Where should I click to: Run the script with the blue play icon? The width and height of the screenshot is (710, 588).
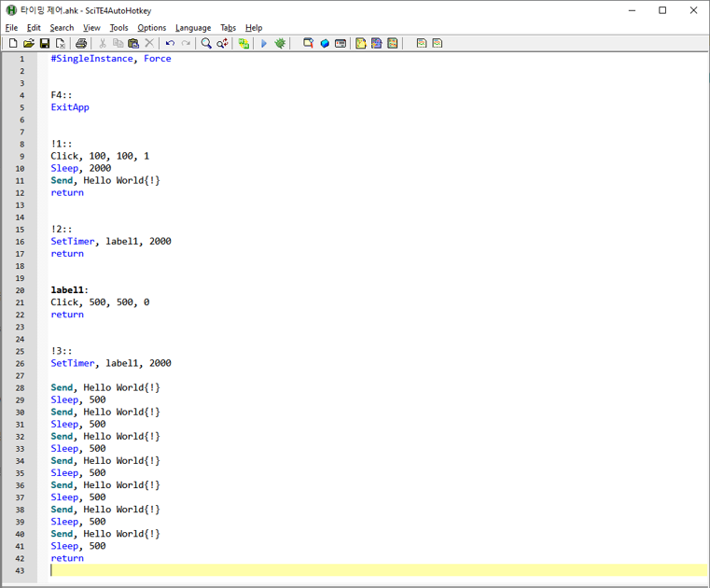(x=264, y=44)
